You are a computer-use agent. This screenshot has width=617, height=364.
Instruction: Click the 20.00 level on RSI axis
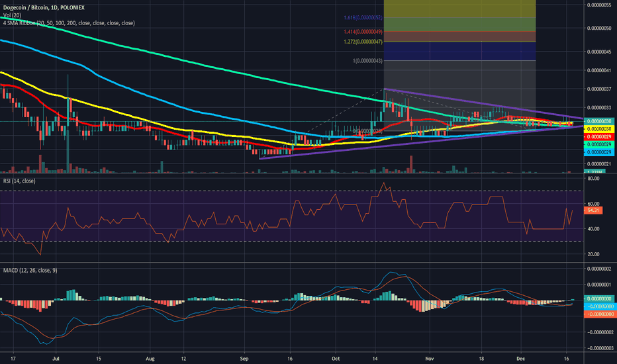point(593,254)
